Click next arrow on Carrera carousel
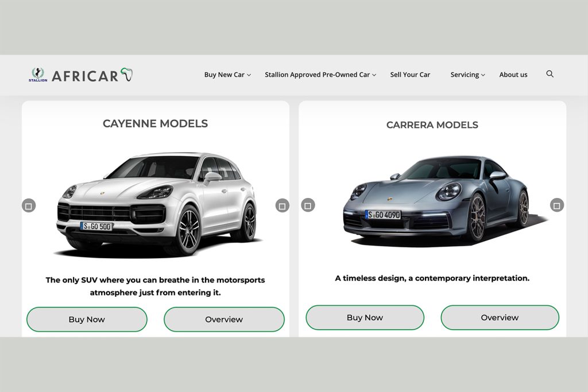The height and width of the screenshot is (392, 588). point(557,205)
